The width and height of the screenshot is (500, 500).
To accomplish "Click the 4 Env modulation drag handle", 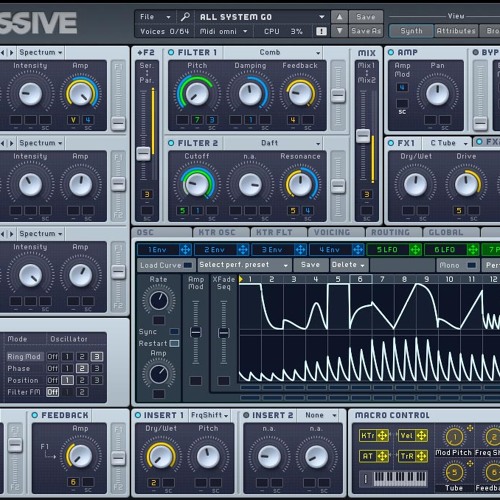I will [x=358, y=249].
